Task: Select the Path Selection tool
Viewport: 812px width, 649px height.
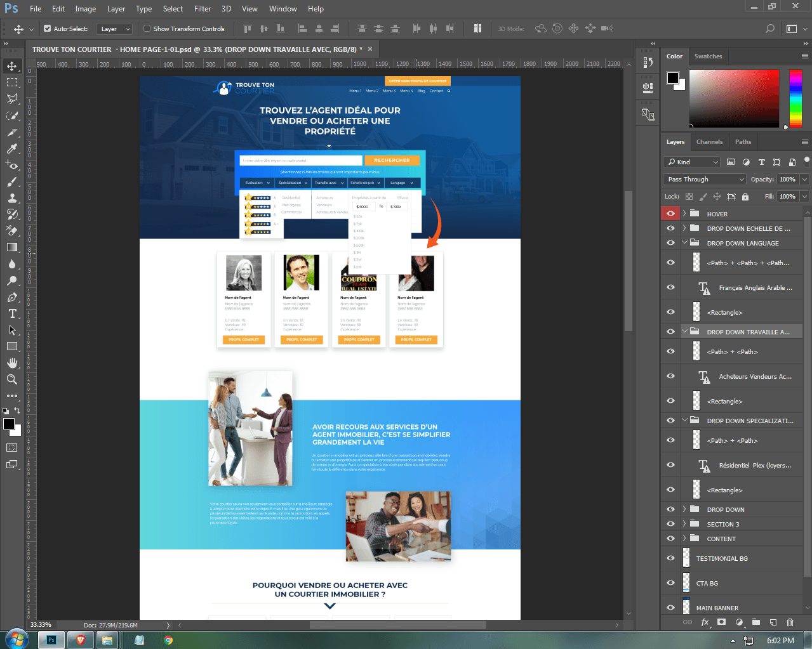Action: point(12,330)
